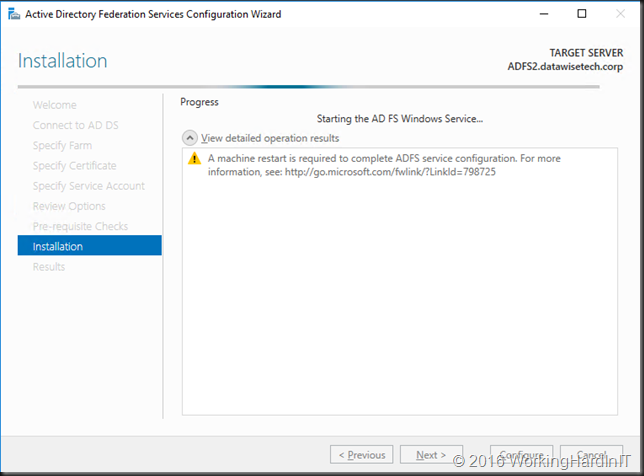The image size is (644, 476).
Task: Click the Cancel button
Action: point(591,455)
